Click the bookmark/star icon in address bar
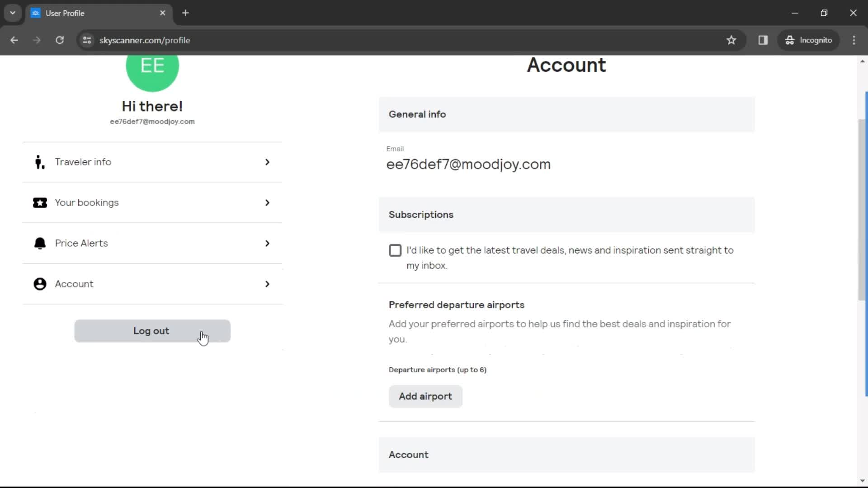The height and width of the screenshot is (488, 868). [x=731, y=40]
